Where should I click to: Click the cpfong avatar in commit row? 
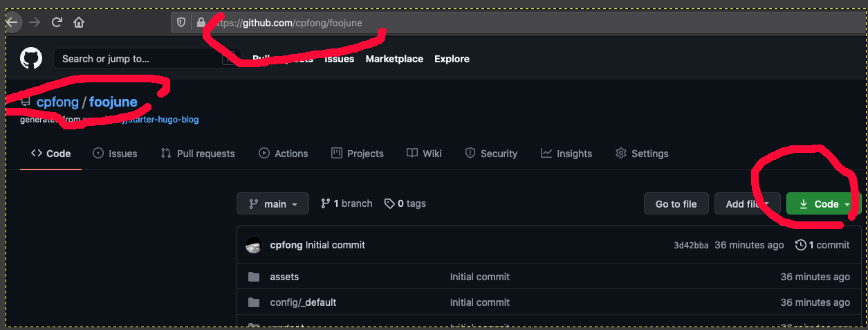[254, 245]
